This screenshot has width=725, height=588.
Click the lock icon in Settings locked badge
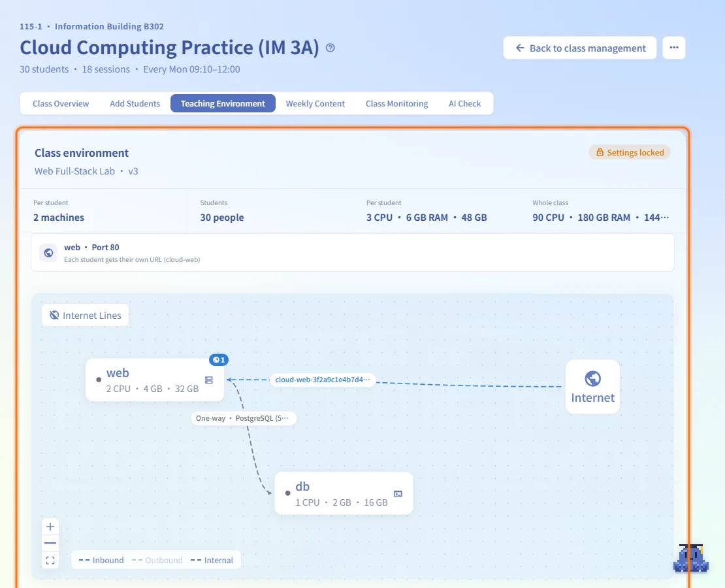[600, 152]
